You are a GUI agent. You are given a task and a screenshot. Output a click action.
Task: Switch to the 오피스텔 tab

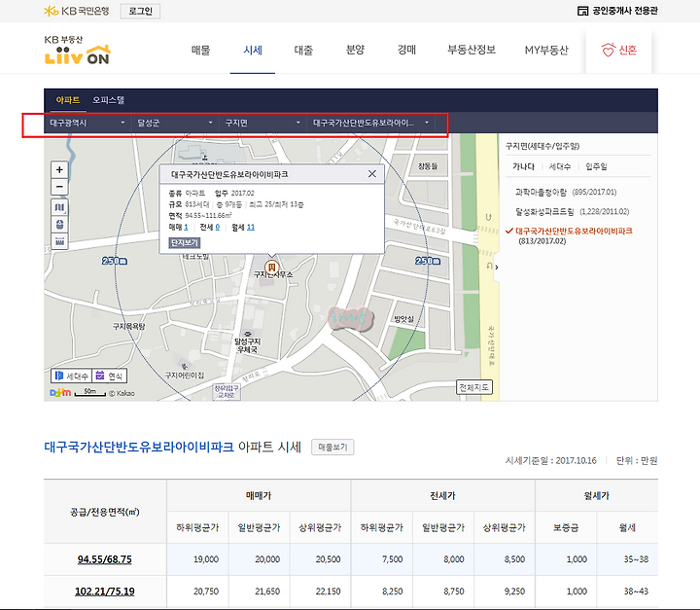[109, 100]
